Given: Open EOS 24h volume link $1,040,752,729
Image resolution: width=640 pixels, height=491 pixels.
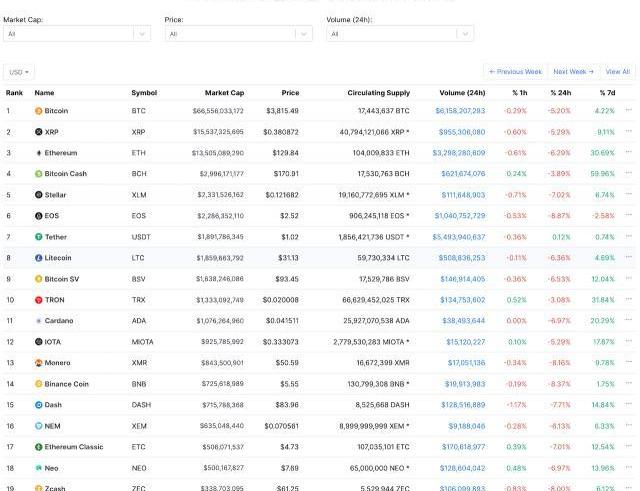Looking at the screenshot, I should tap(460, 216).
